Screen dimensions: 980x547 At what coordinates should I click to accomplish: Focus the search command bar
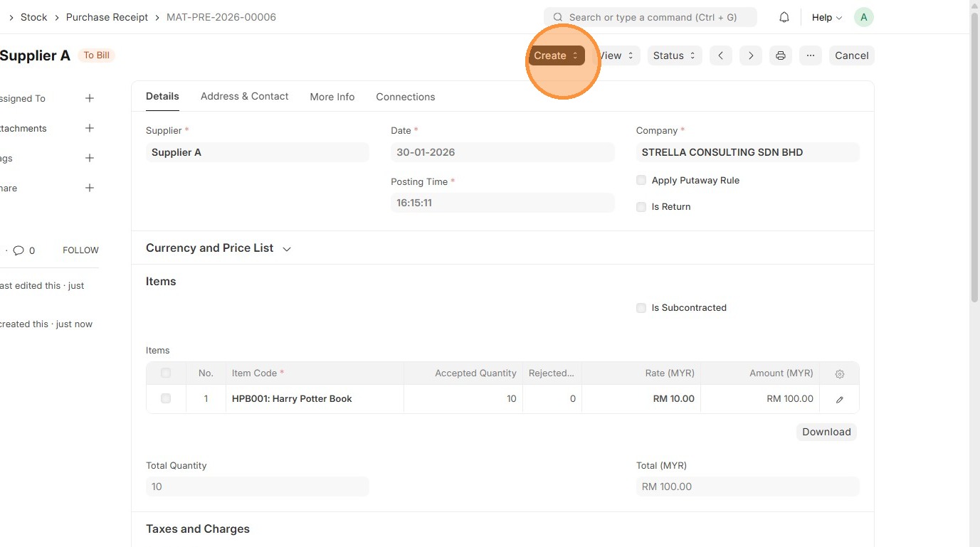point(650,17)
